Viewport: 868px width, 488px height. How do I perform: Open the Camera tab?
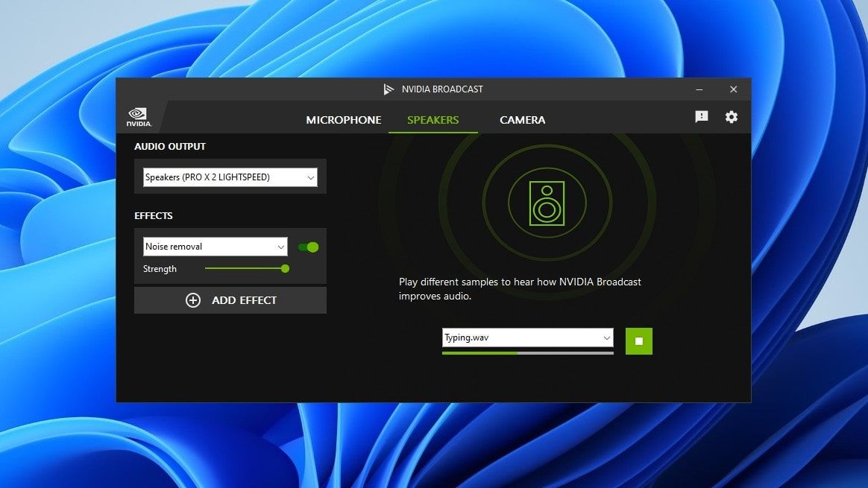pyautogui.click(x=522, y=120)
